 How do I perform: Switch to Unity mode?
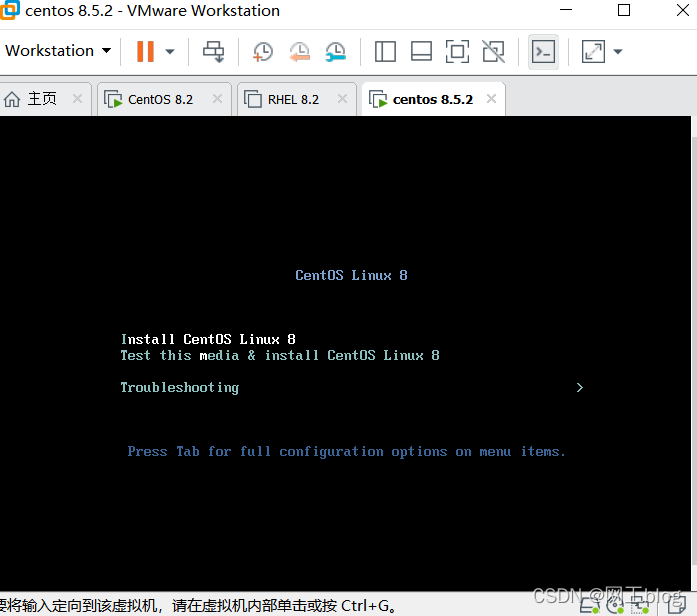pyautogui.click(x=493, y=52)
